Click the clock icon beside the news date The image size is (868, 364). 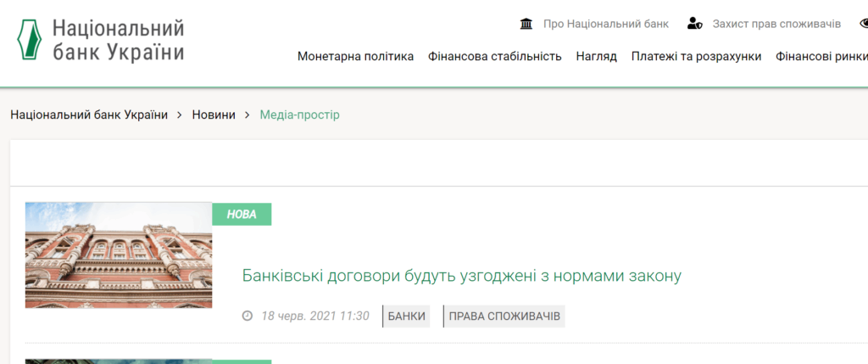(248, 316)
